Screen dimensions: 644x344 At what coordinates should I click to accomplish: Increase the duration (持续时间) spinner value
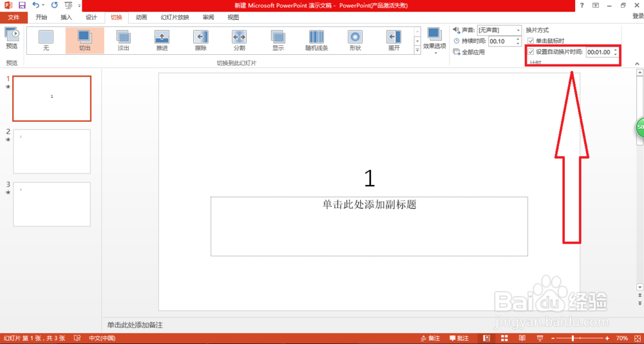517,39
